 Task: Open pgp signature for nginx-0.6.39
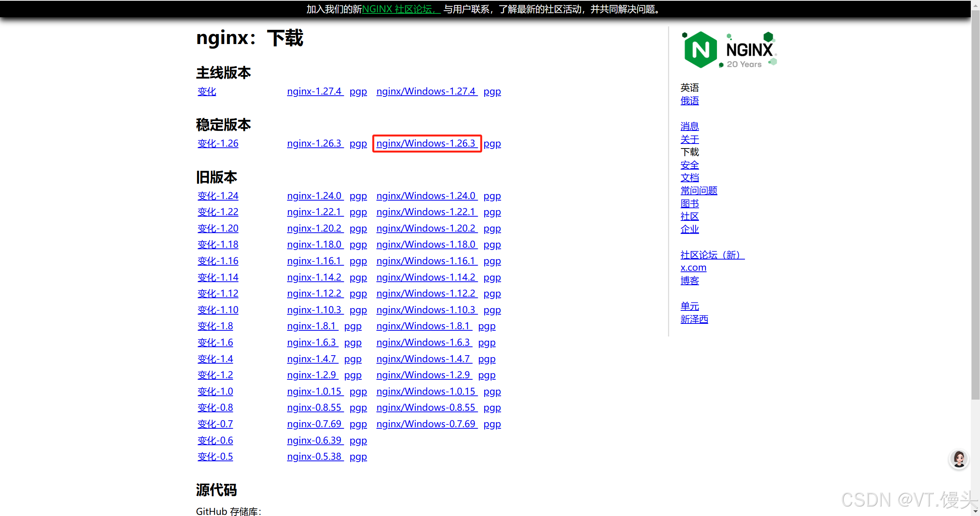click(x=358, y=441)
